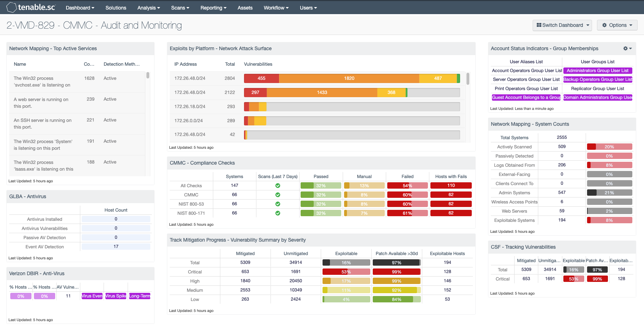644x331 pixels.
Task: Open the Solutions menu item
Action: 116,8
